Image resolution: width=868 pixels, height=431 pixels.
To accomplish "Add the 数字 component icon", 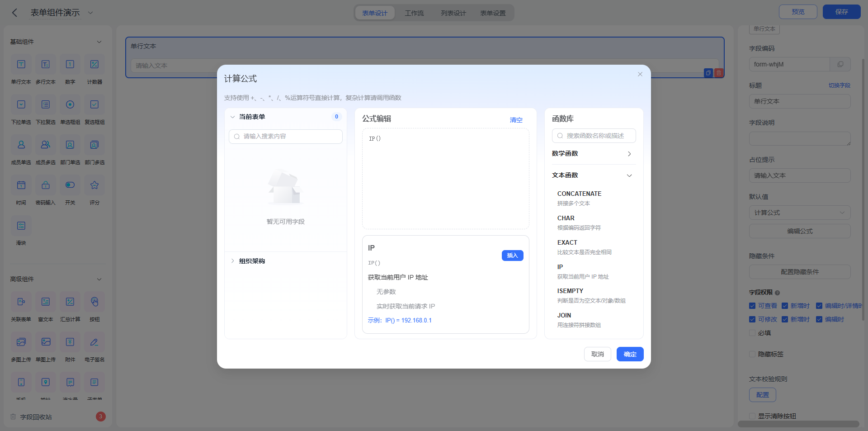I will [x=70, y=64].
